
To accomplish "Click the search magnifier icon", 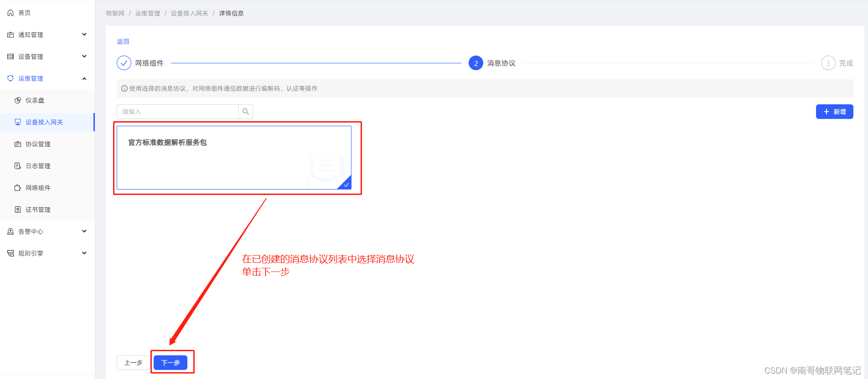I will (x=246, y=112).
